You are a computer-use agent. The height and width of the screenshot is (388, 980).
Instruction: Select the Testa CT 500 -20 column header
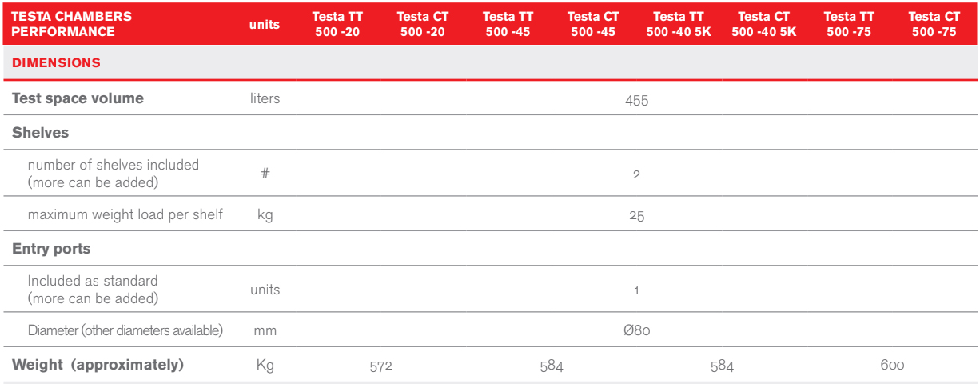(422, 24)
